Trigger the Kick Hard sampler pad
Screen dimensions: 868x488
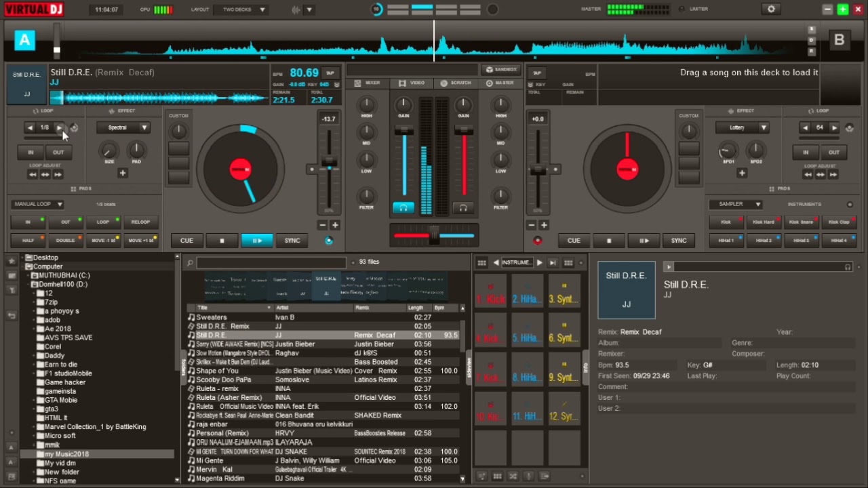point(764,222)
